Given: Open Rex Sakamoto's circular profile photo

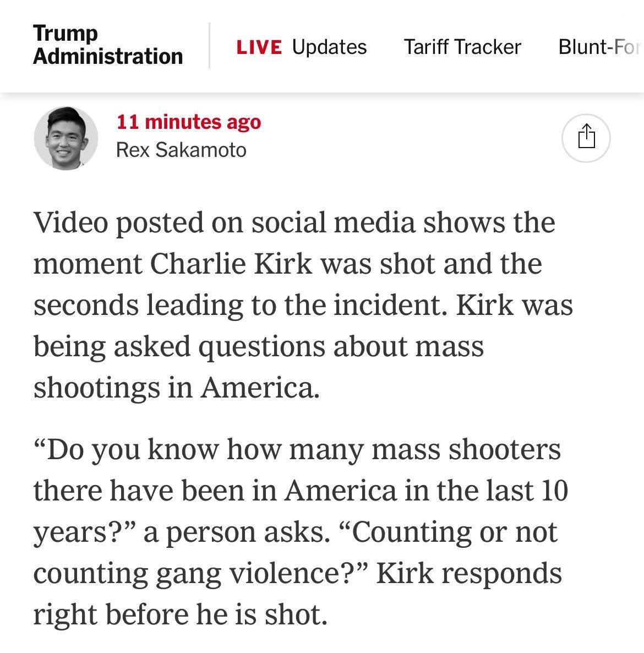Looking at the screenshot, I should point(66,138).
